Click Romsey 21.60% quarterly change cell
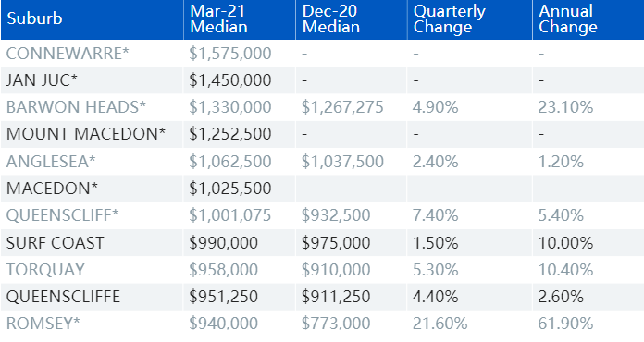 (x=440, y=324)
